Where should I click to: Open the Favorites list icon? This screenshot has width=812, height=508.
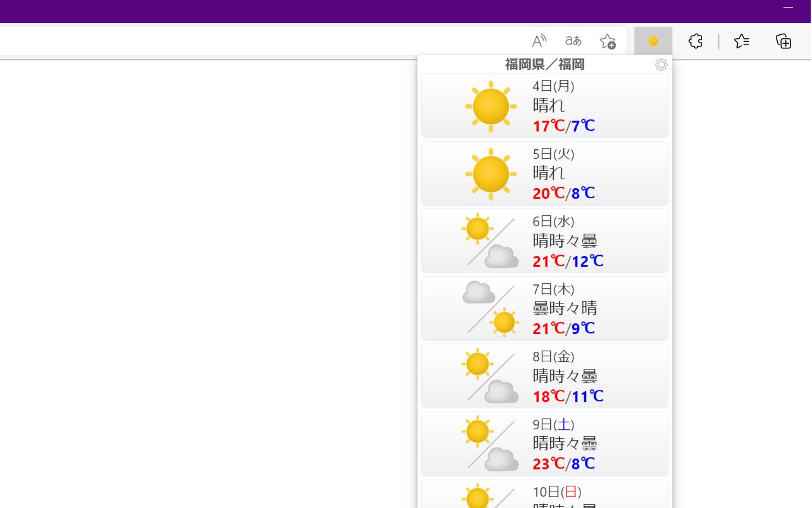click(742, 41)
